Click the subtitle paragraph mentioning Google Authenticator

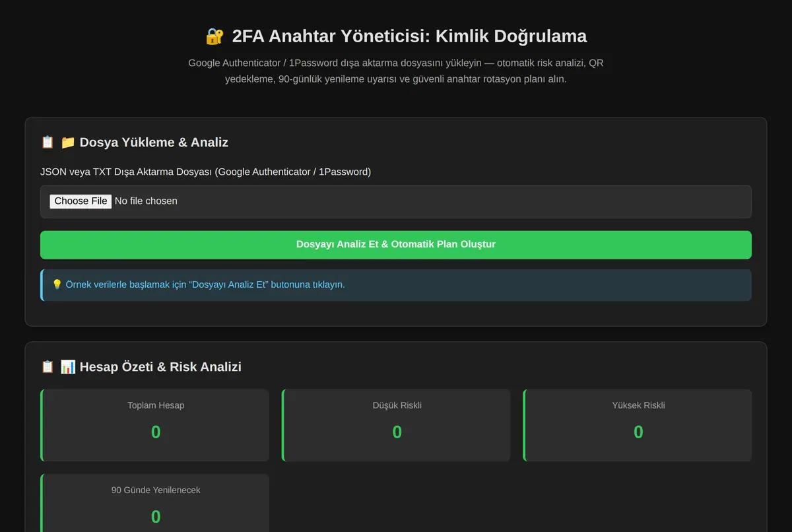[396, 71]
